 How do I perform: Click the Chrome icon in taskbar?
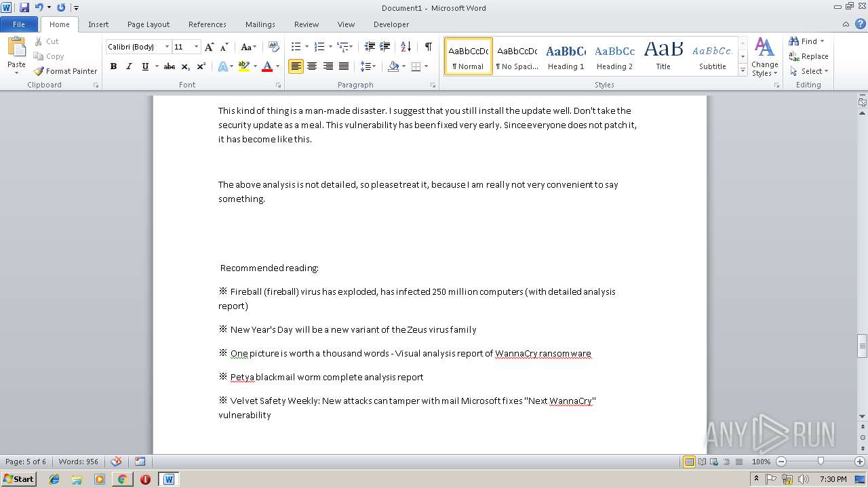[x=122, y=479]
